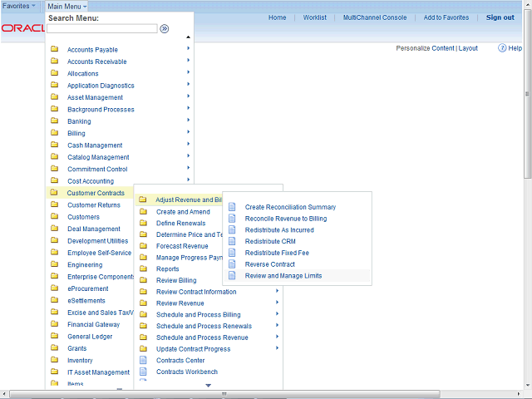The width and height of the screenshot is (532, 399).
Task: Open Create and Amend submenu item
Action: tap(183, 212)
